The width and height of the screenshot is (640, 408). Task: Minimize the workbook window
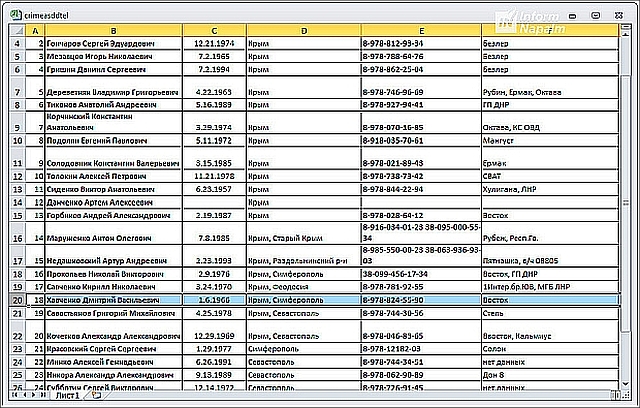coord(573,16)
